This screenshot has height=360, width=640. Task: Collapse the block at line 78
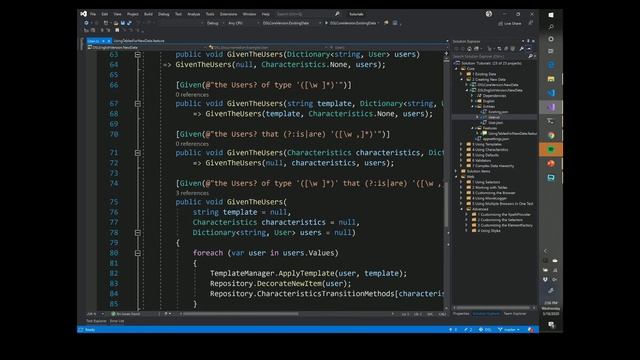coord(138,233)
